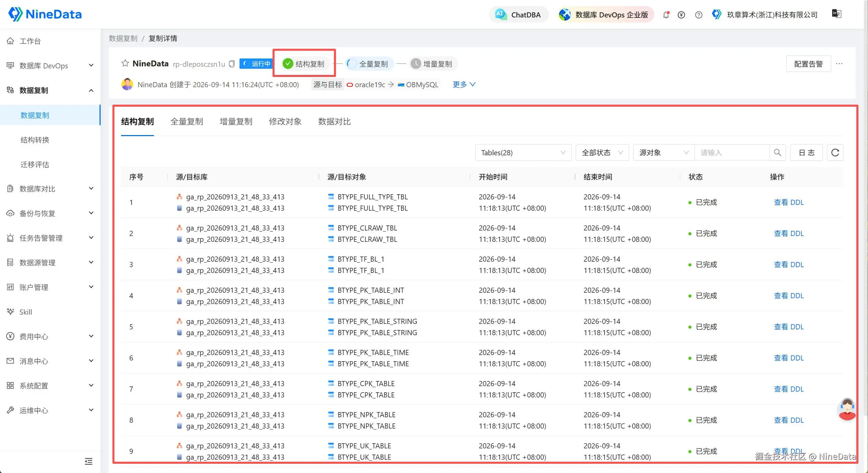Expand 更多 details link
Viewport: 868px width, 473px height.
pyautogui.click(x=464, y=84)
